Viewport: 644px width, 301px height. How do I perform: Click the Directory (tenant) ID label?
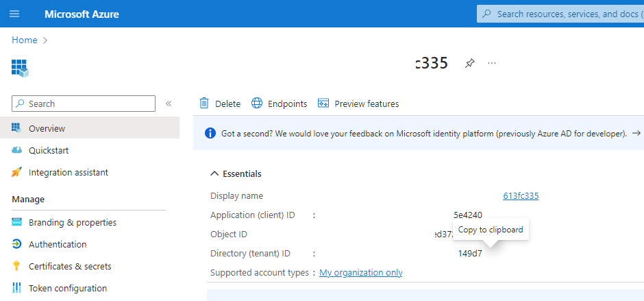(250, 254)
